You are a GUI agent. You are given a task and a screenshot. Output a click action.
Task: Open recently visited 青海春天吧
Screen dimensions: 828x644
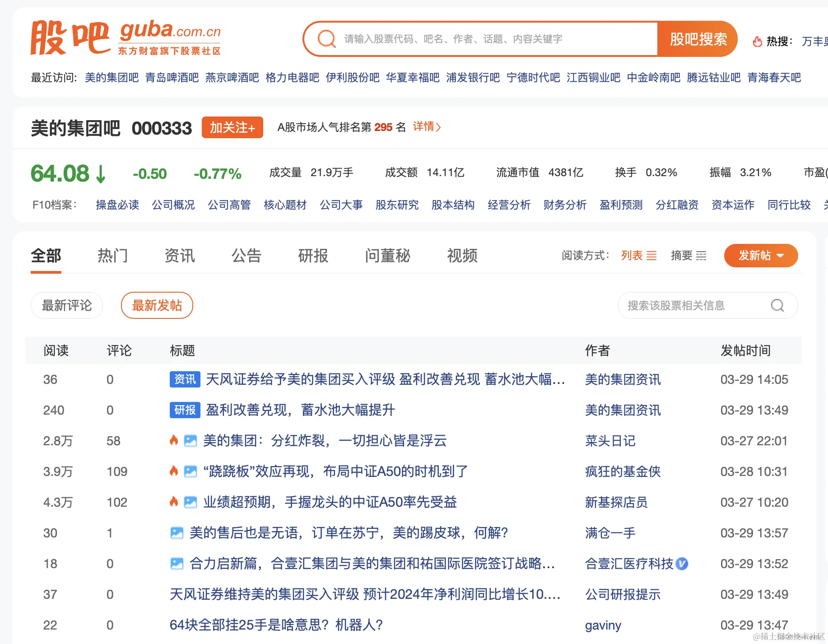pos(774,78)
